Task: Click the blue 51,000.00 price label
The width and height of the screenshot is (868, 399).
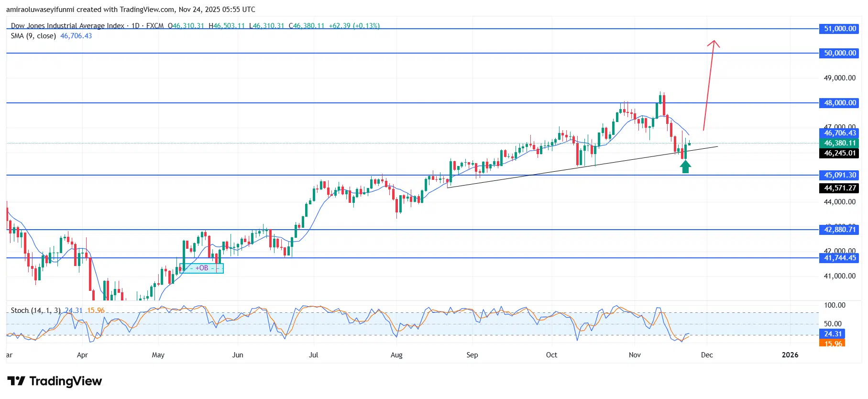Action: click(x=839, y=29)
